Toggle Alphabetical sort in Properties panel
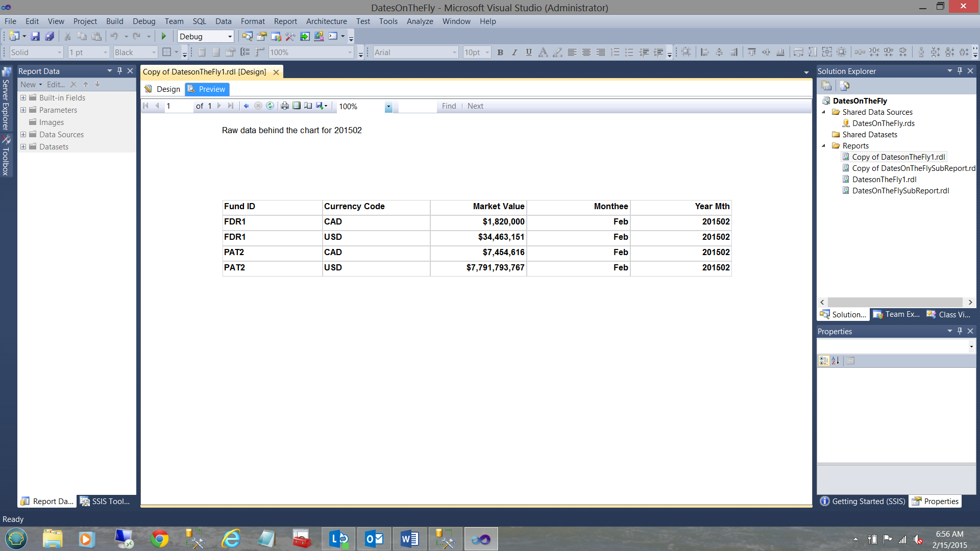This screenshot has width=980, height=551. 836,361
